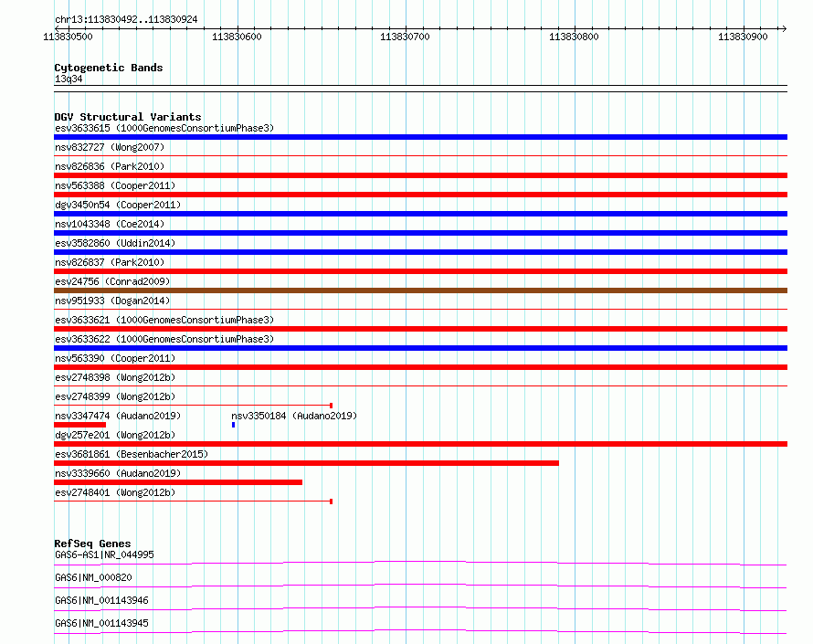813x644 pixels.
Task: Open dgv257e201 (Wong2012b) variant
Action: pos(115,435)
